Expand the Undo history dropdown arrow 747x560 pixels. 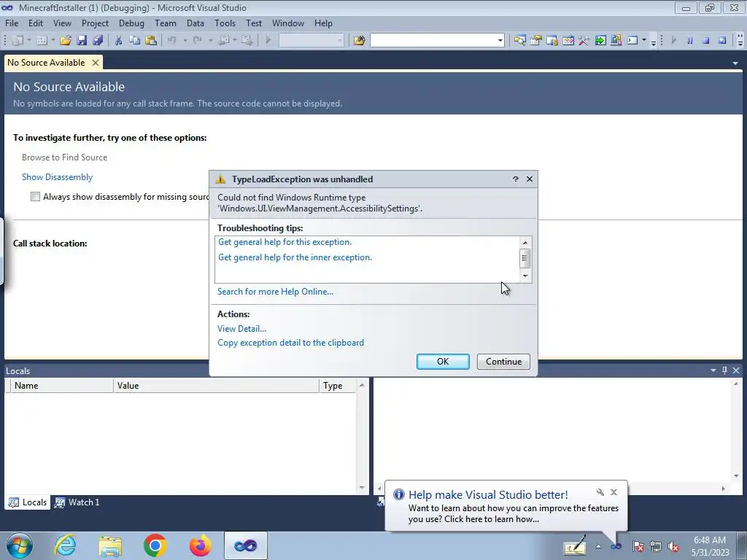pos(185,41)
